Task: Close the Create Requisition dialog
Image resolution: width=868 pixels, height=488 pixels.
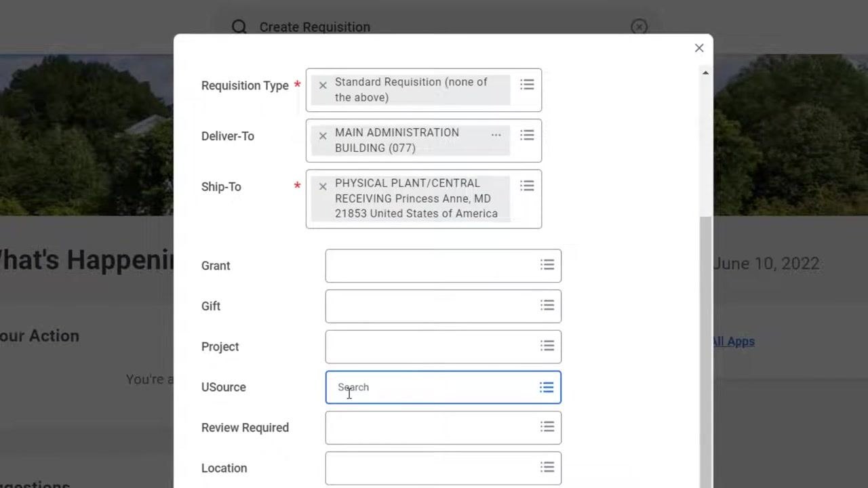Action: (x=699, y=48)
